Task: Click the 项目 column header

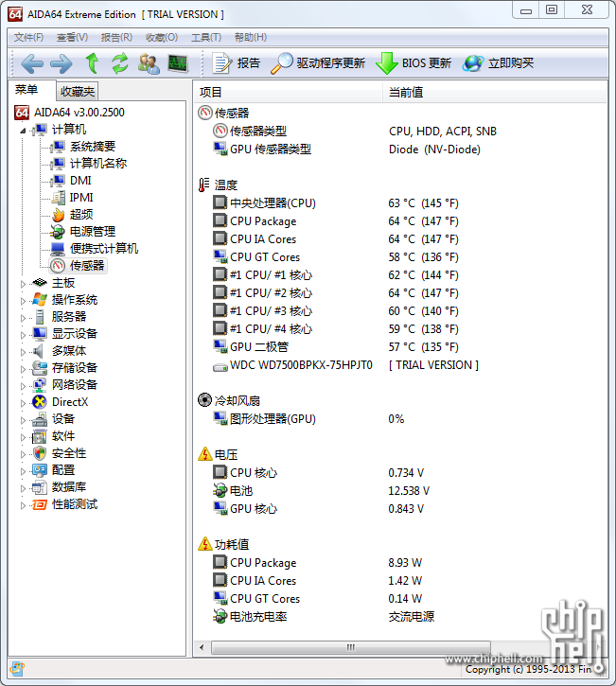Action: click(289, 93)
